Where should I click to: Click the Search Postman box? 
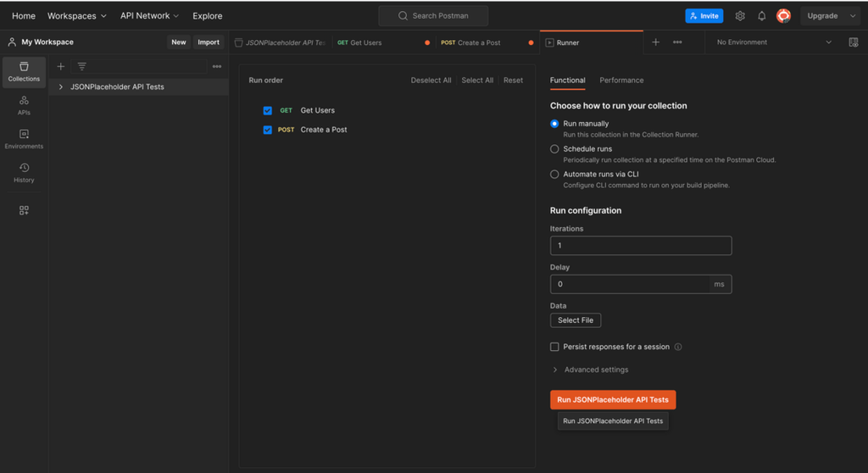click(x=433, y=16)
